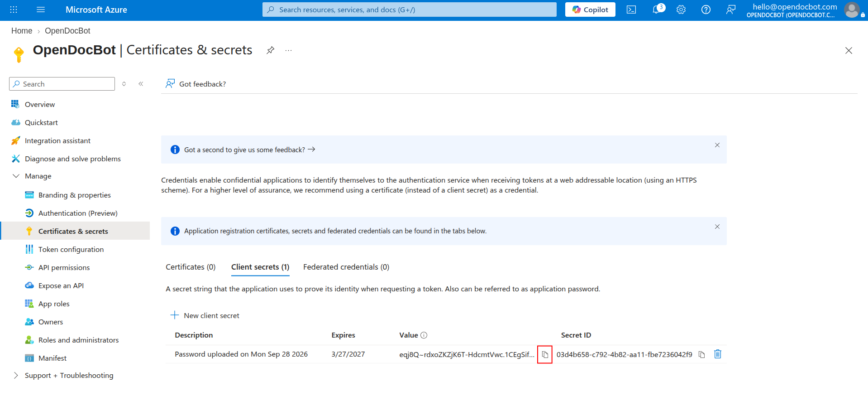Open the portal hamburger menu
The width and height of the screenshot is (868, 401).
(x=41, y=10)
